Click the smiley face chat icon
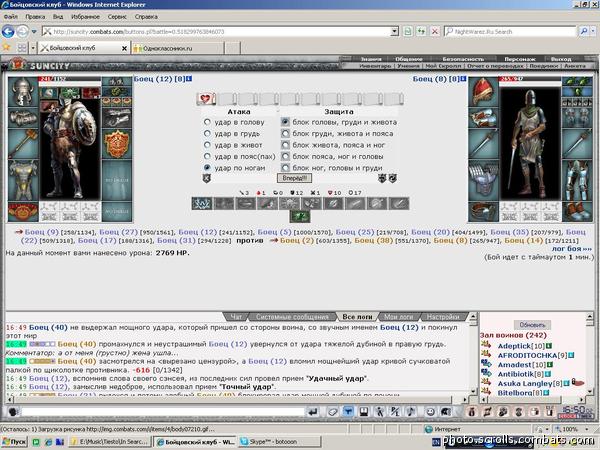The width and height of the screenshot is (600, 450). pos(430,412)
